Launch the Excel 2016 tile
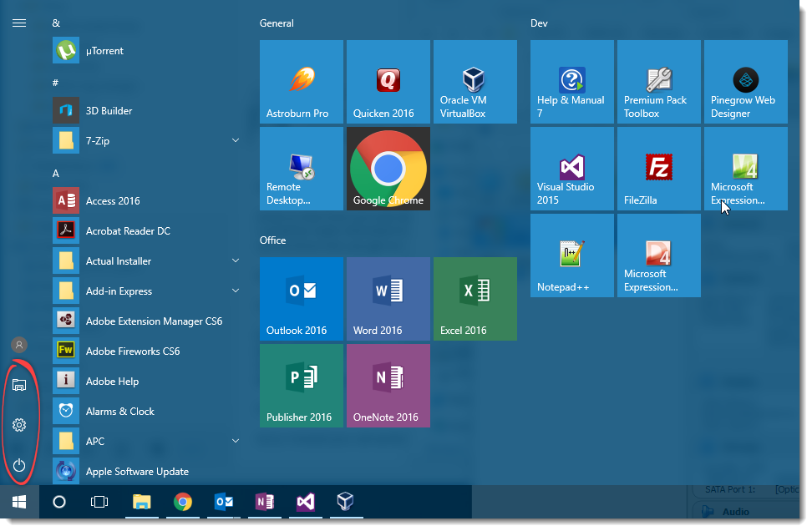This screenshot has width=812, height=531. pyautogui.click(x=475, y=298)
